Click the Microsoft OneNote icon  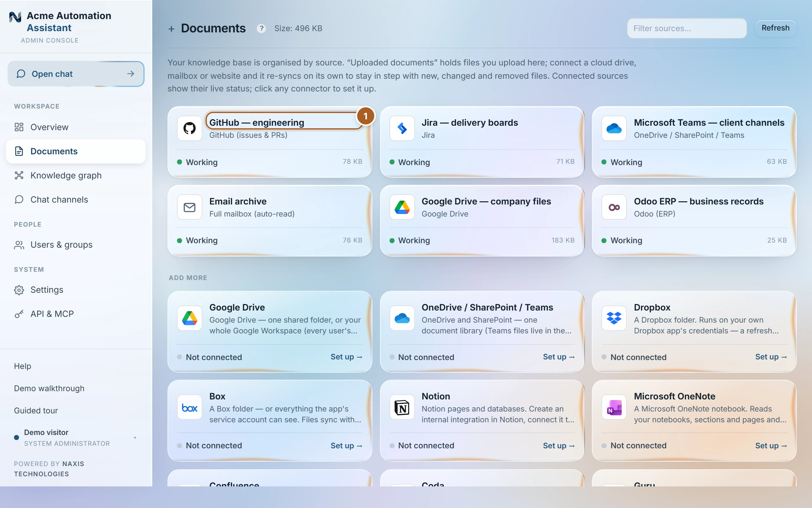(614, 407)
